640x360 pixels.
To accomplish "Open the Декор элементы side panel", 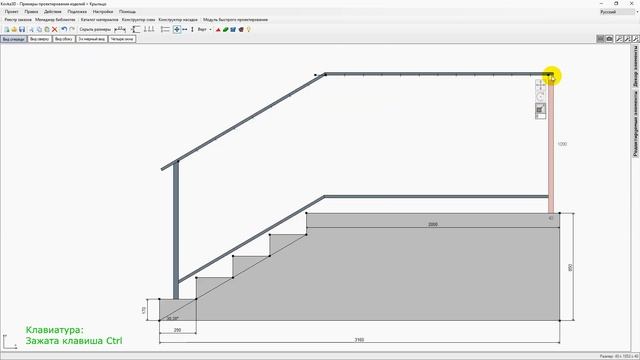I will click(x=636, y=66).
